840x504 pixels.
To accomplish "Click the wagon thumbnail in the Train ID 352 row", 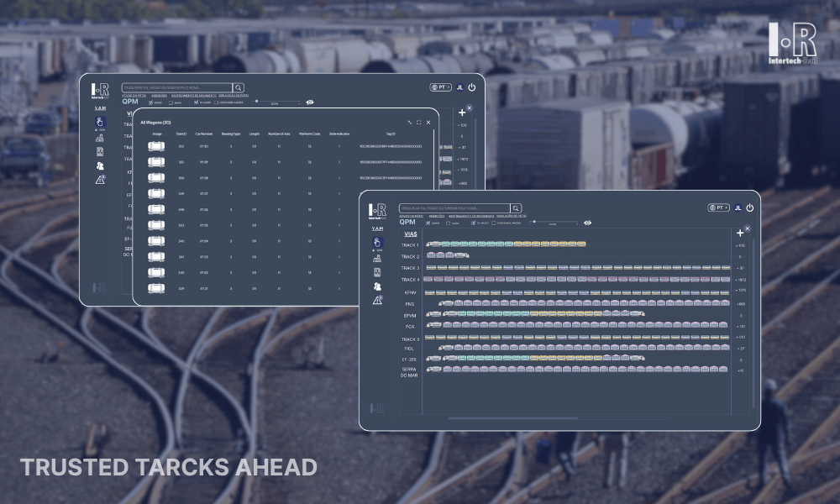I will 156,146.
